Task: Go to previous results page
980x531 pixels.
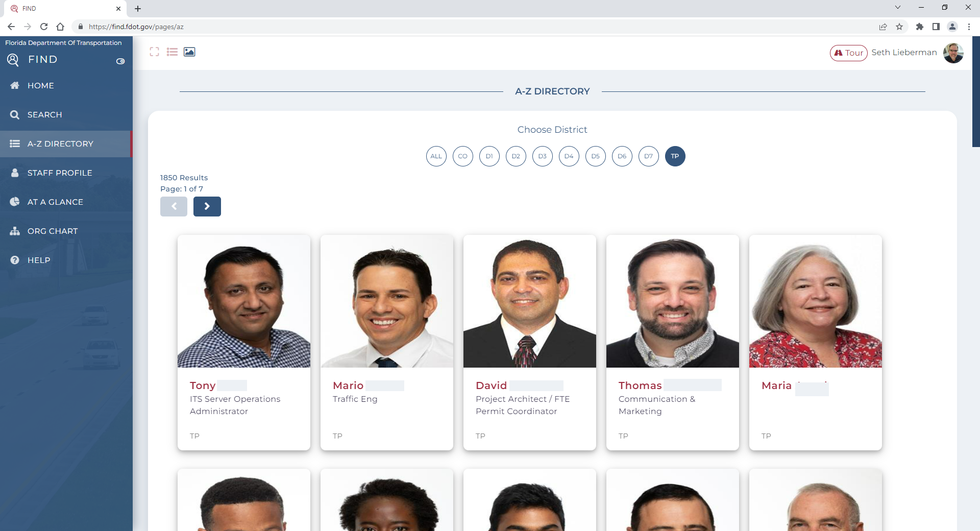Action: point(174,206)
